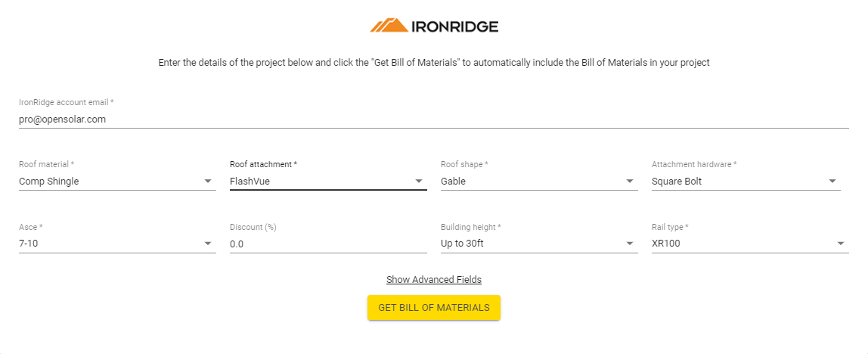This screenshot has width=868, height=354.
Task: Focus the IronRidge account email field
Action: [x=434, y=119]
